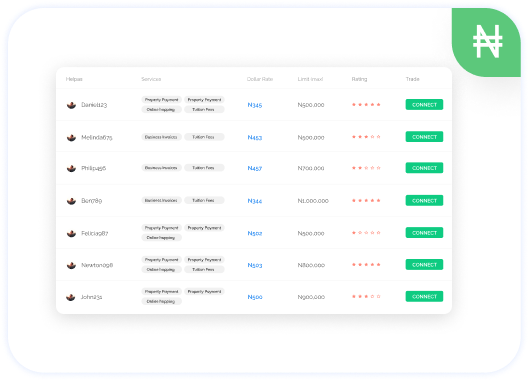Select Newton098's avatar icon
Viewport: 529px width, 381px height.
pyautogui.click(x=71, y=265)
